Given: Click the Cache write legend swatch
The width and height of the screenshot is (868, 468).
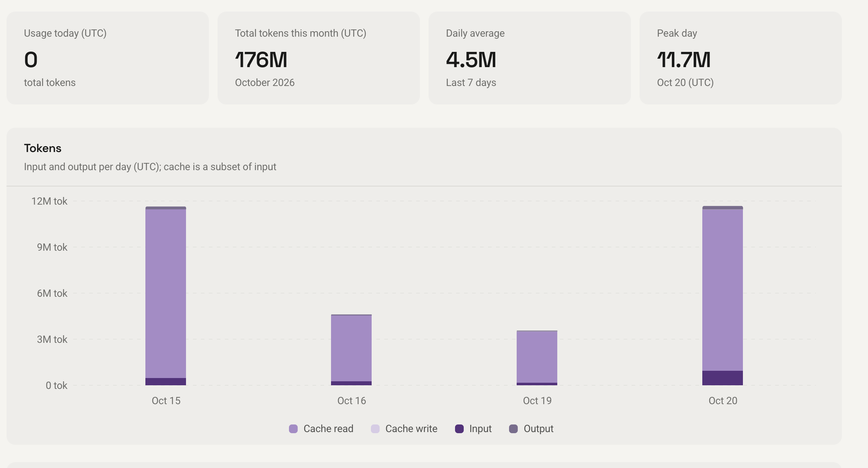Looking at the screenshot, I should [375, 429].
